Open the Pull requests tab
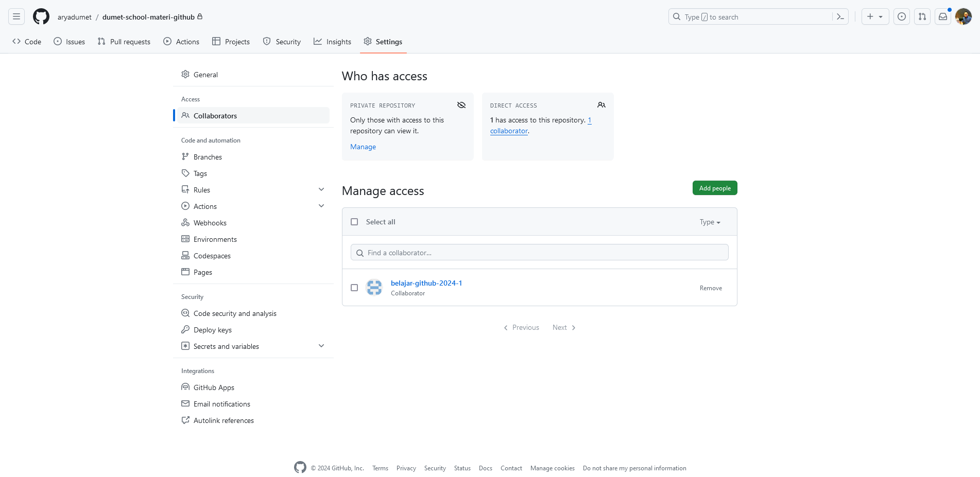The image size is (980, 477). (124, 42)
